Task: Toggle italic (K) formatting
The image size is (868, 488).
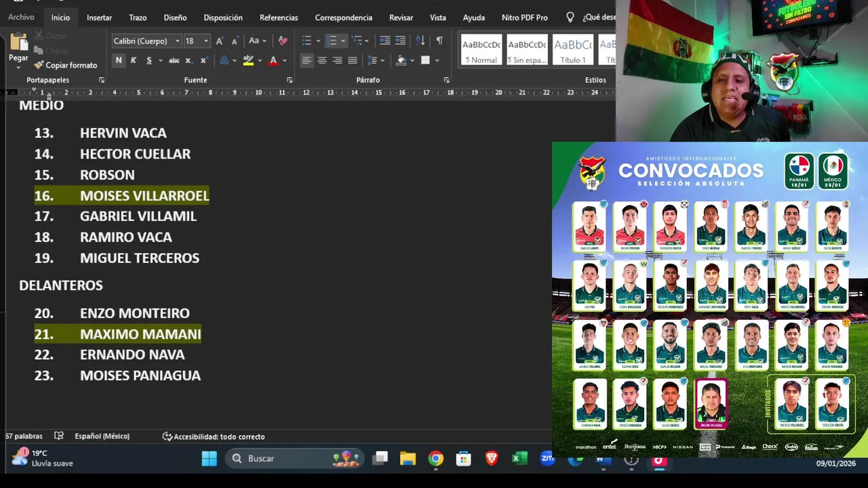Action: point(134,60)
